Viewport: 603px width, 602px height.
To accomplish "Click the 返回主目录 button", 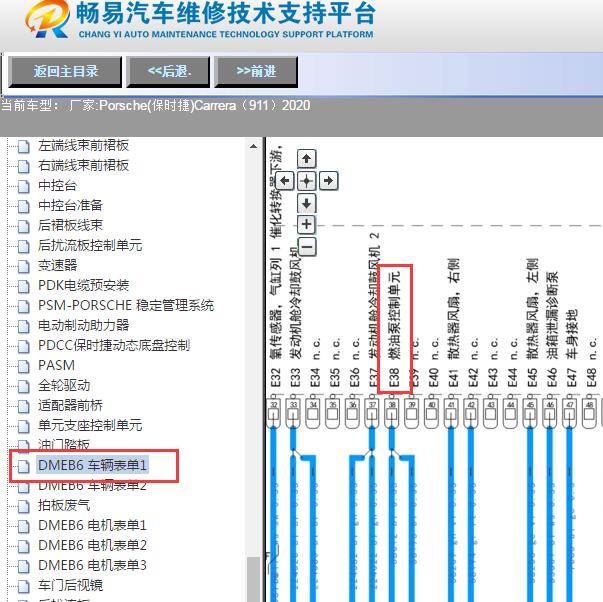I will 65,72.
